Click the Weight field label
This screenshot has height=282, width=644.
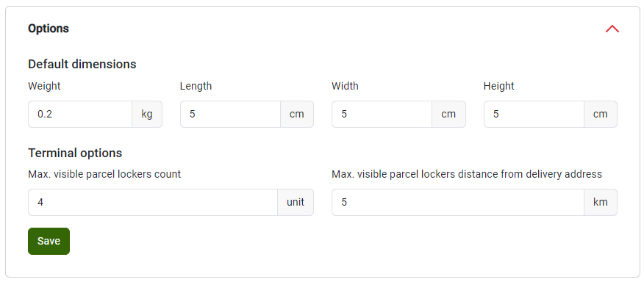click(x=44, y=86)
